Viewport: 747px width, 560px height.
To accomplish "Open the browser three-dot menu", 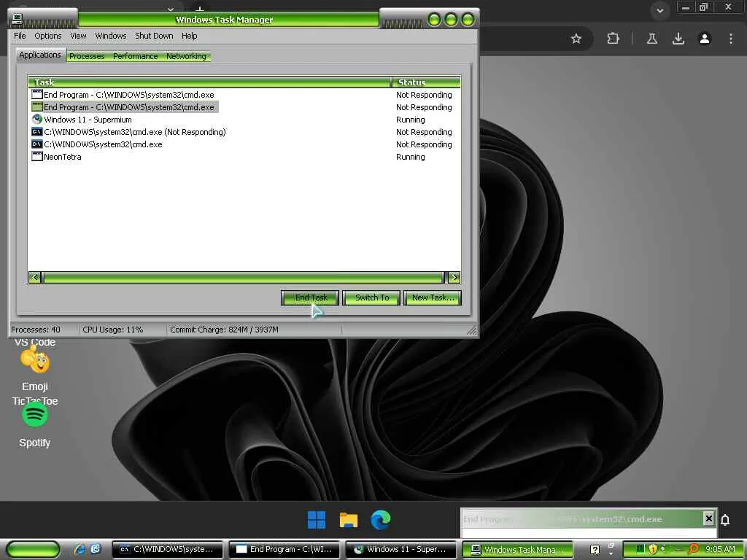I will [x=731, y=39].
